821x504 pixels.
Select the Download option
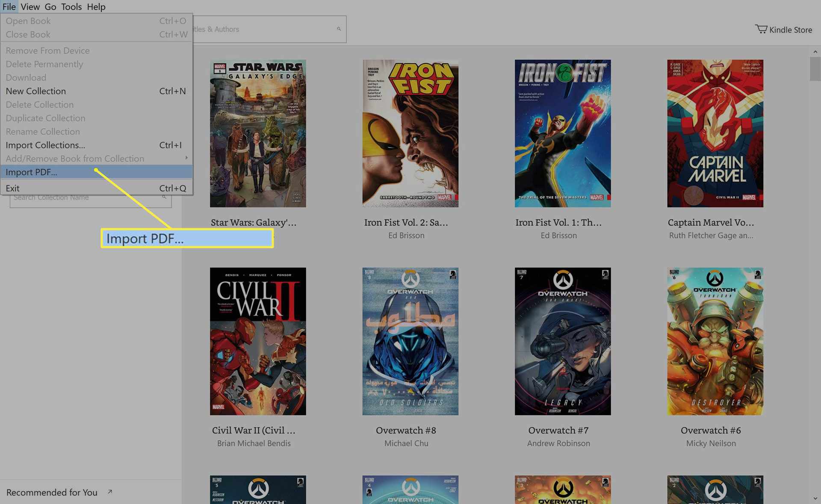tap(25, 77)
